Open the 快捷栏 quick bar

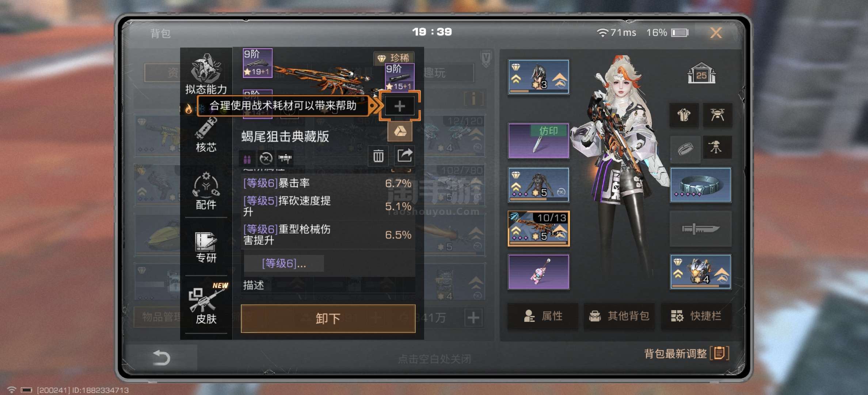pyautogui.click(x=696, y=316)
